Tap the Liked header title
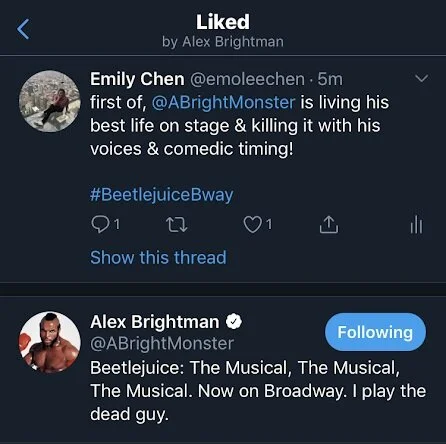446x444 pixels. pos(223,22)
